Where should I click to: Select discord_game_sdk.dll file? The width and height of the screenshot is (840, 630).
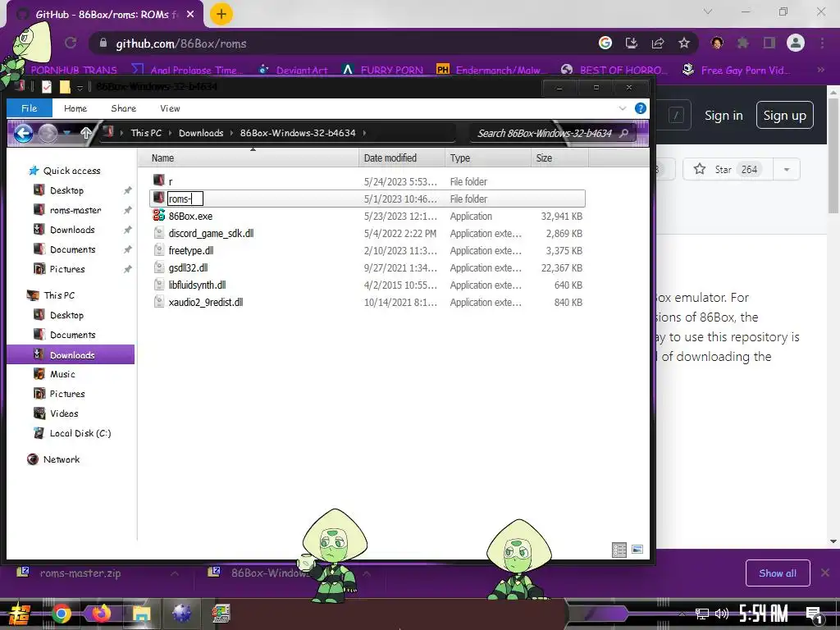click(x=211, y=233)
